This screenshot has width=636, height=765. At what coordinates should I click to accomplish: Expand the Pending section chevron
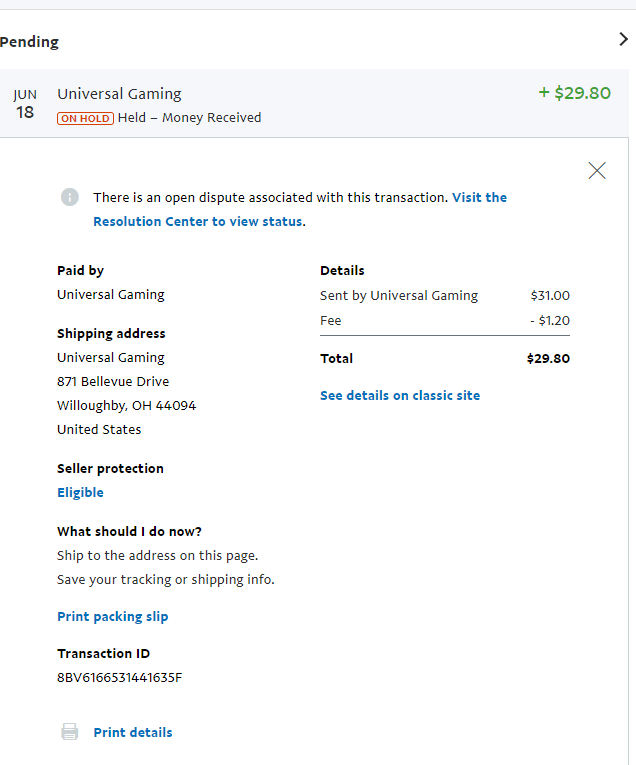(623, 40)
